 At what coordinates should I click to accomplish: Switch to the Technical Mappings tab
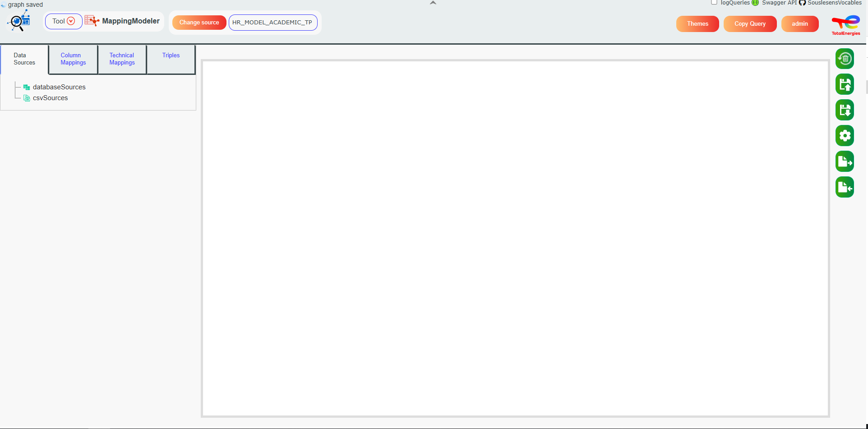[x=122, y=59]
